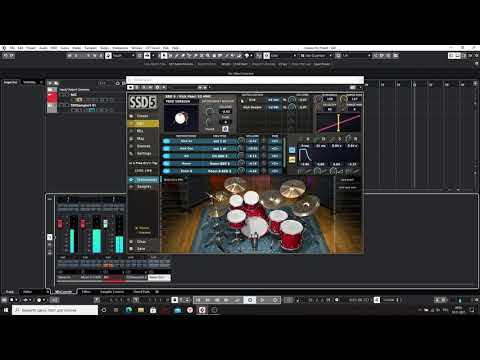Open Microsoft Edge from taskbar
480x360 pixels.
click(x=129, y=310)
